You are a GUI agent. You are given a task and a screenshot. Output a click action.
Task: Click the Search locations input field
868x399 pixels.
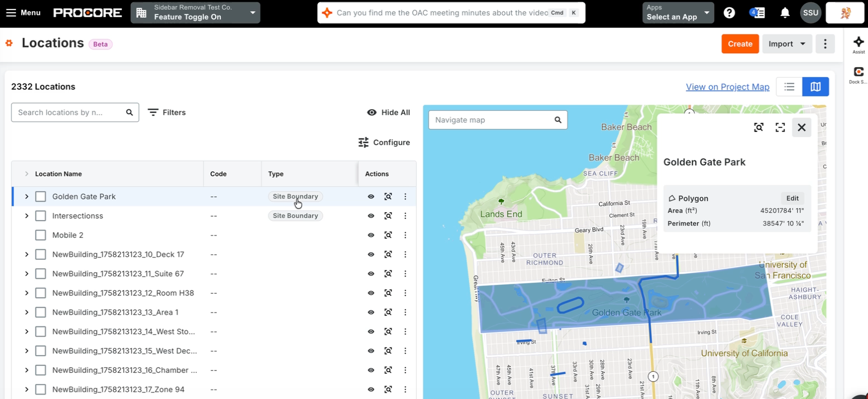coord(75,112)
